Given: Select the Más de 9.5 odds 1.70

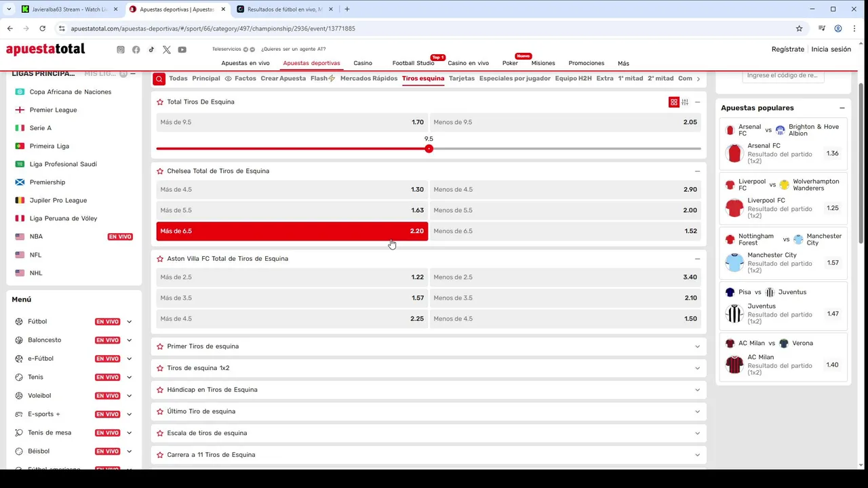Looking at the screenshot, I should click(x=292, y=122).
